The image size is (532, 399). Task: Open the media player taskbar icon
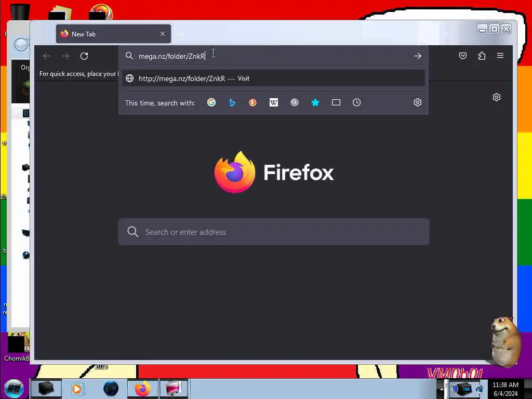77,389
